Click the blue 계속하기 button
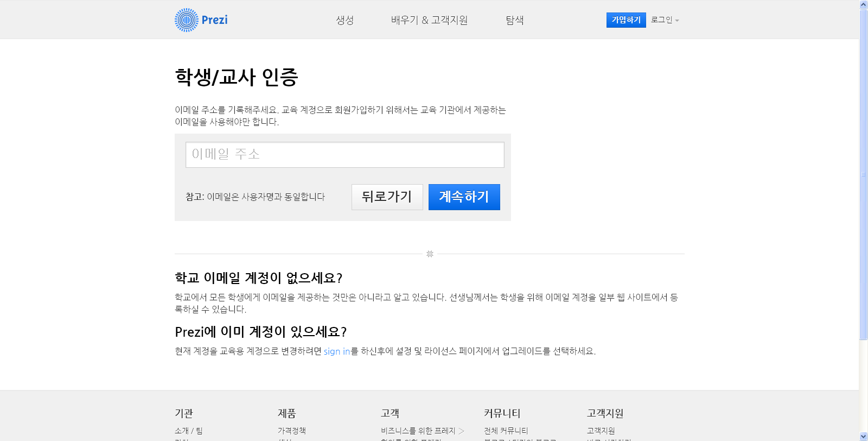The image size is (868, 441). click(464, 197)
